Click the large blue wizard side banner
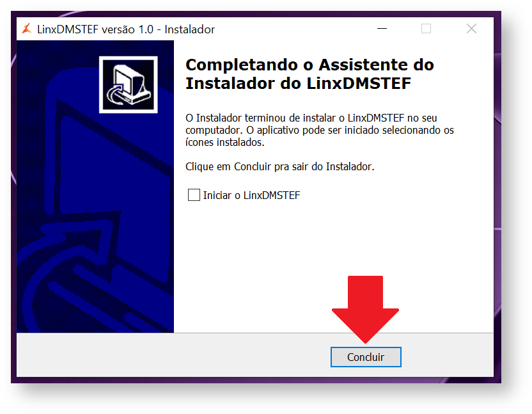The image size is (532, 414). [x=95, y=186]
